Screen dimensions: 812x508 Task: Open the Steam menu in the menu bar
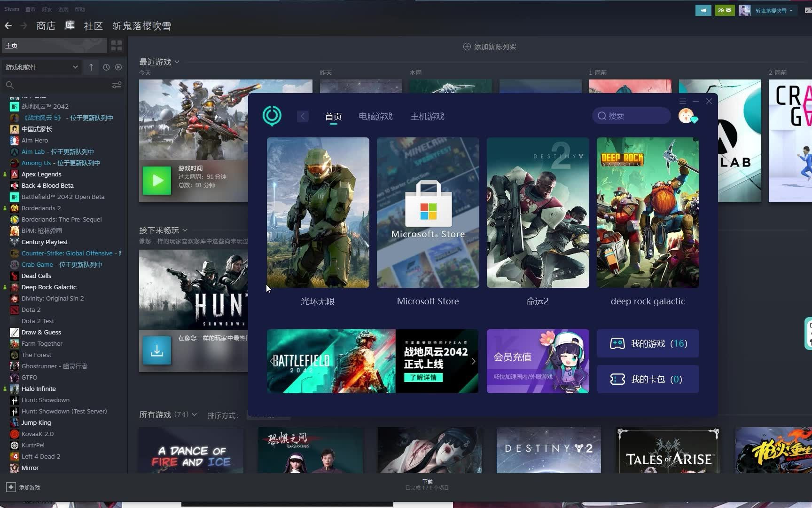[x=12, y=9]
